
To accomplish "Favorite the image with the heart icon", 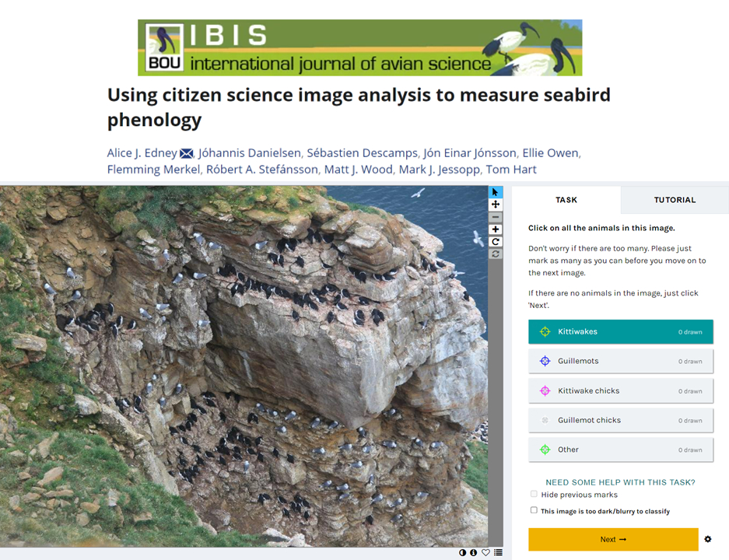I will [485, 552].
